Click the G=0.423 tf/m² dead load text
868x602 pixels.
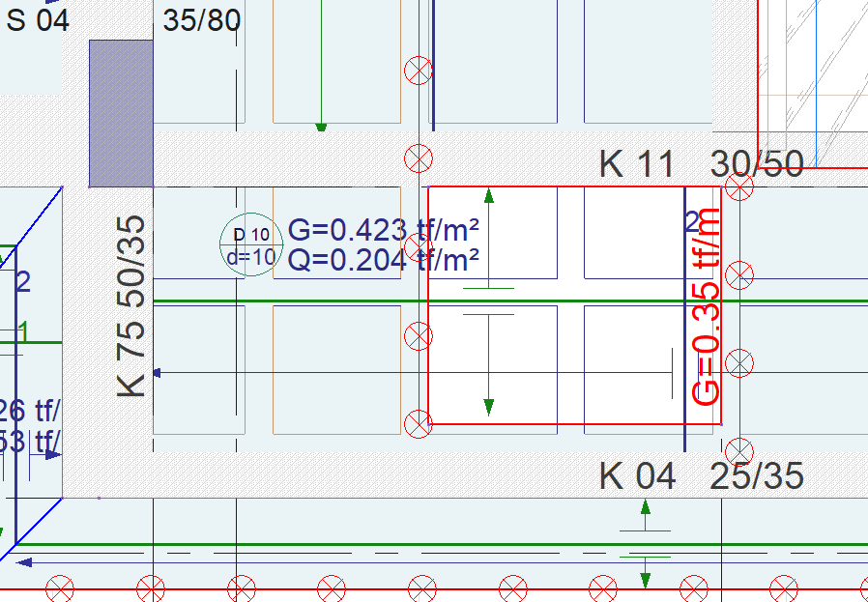coord(384,231)
